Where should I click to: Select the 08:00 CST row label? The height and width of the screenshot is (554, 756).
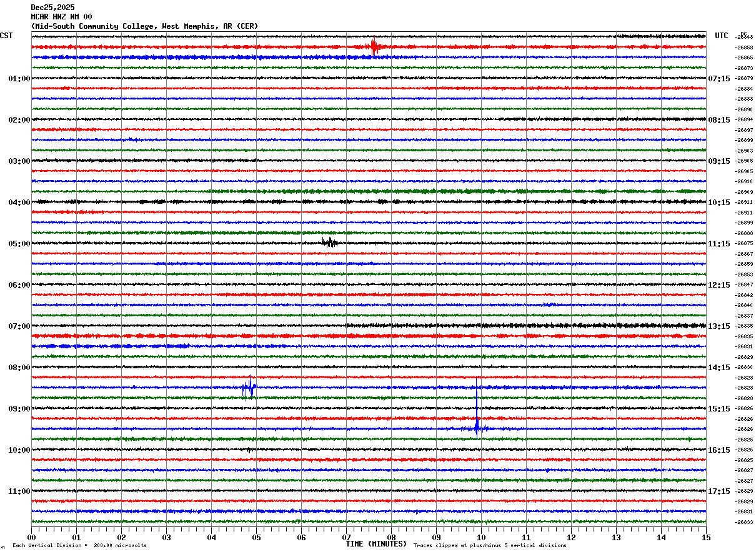click(x=19, y=368)
